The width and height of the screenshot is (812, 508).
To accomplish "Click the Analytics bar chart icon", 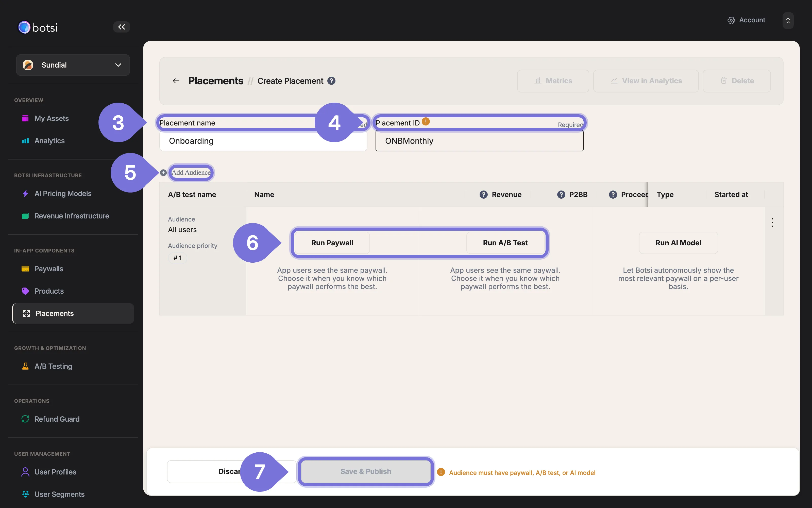I will [25, 141].
